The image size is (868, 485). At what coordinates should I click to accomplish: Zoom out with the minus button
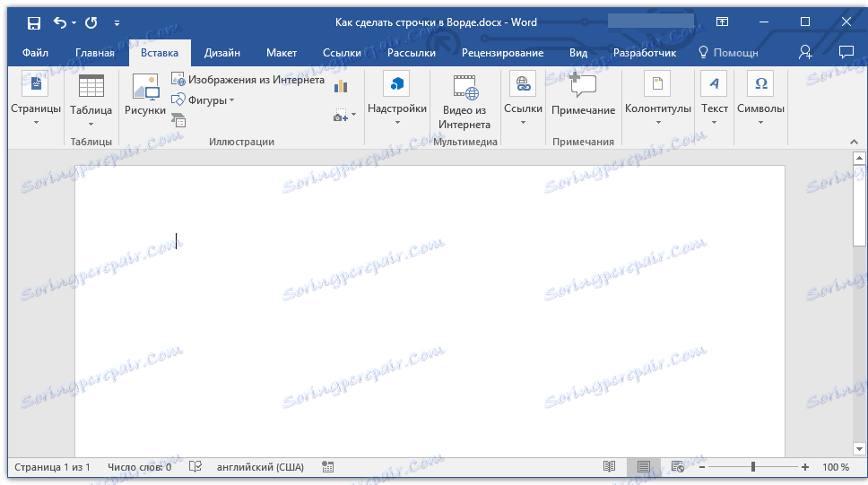[x=702, y=467]
